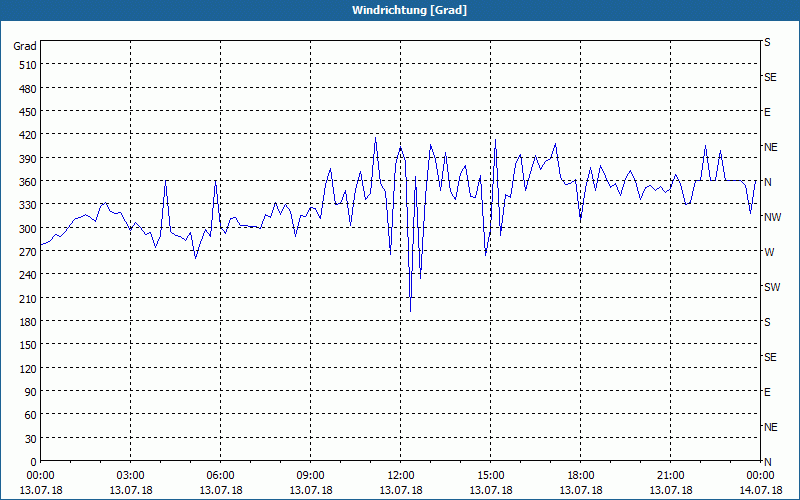Select the 12:00 time axis label
800x500 pixels.
(401, 476)
